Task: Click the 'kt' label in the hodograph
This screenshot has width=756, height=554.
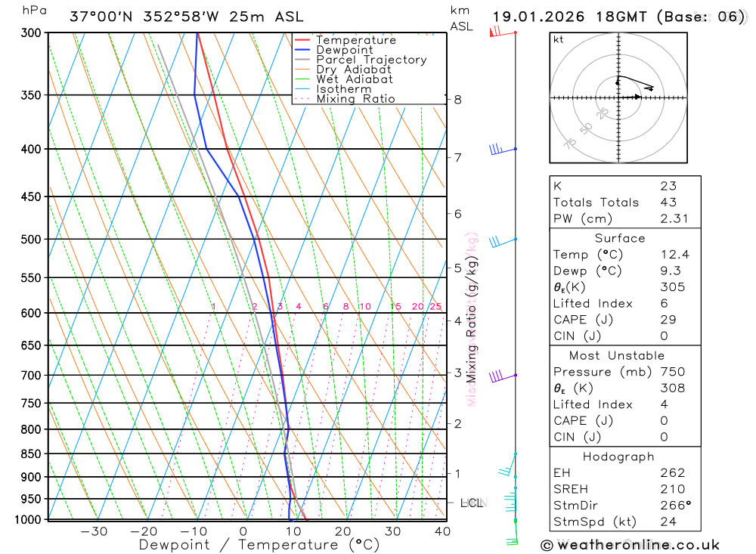Action: 559,39
